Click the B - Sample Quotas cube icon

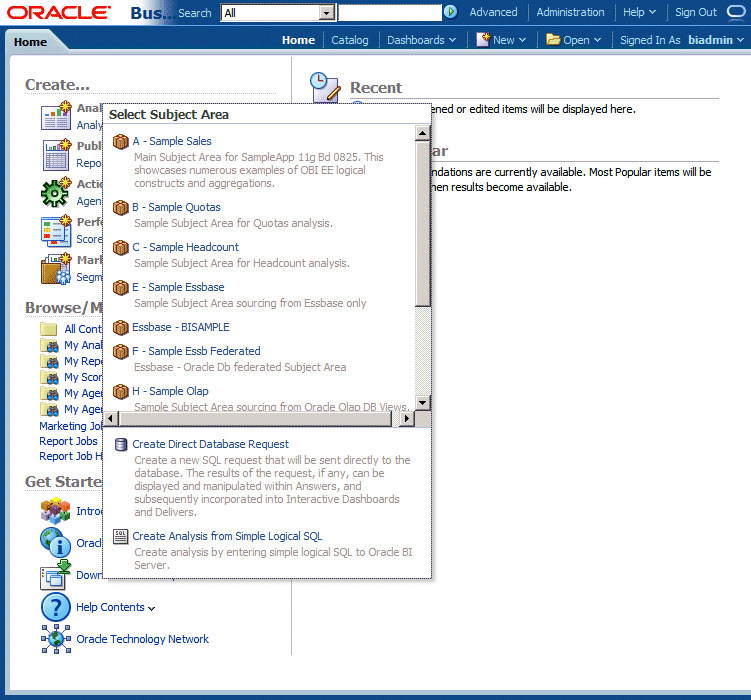click(121, 208)
